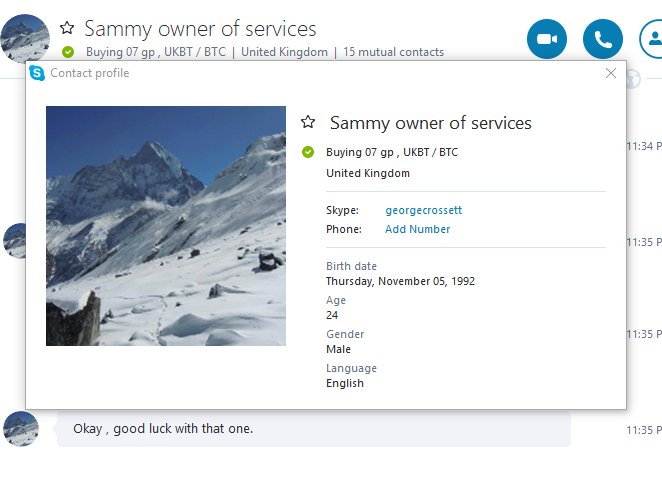Toggle favorite star in Contact profile popup
Viewport: 662px width, 489px height.
point(308,122)
